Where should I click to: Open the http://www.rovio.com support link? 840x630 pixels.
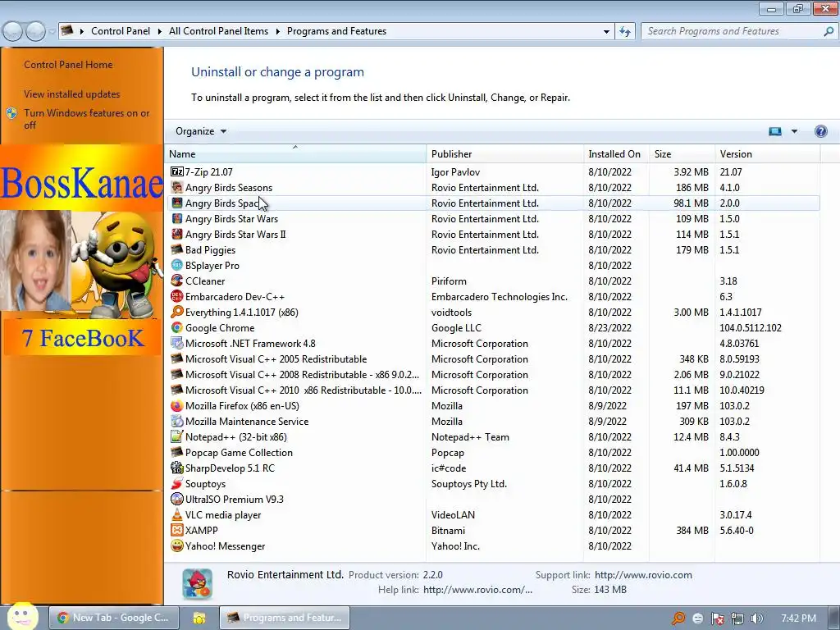[x=643, y=575]
